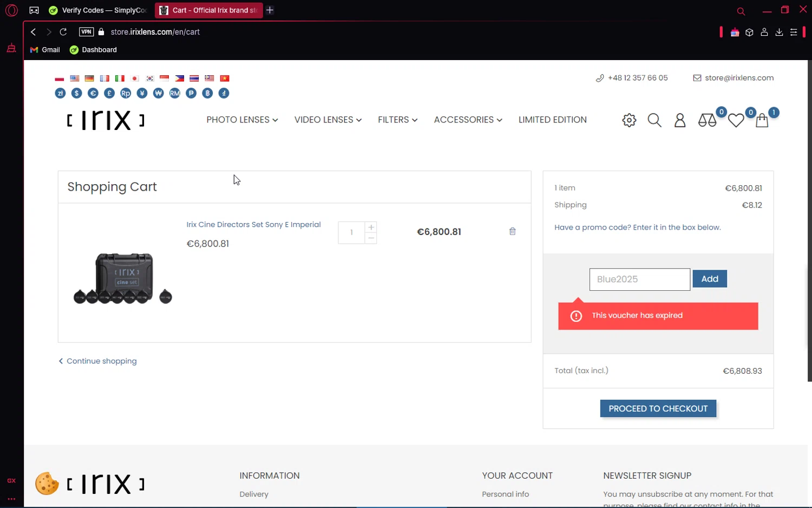Open Gmail bookmark

(x=45, y=50)
